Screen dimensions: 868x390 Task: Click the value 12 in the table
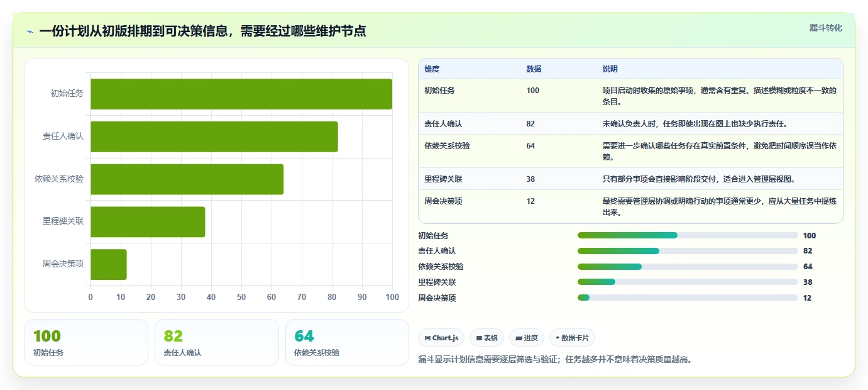[530, 201]
